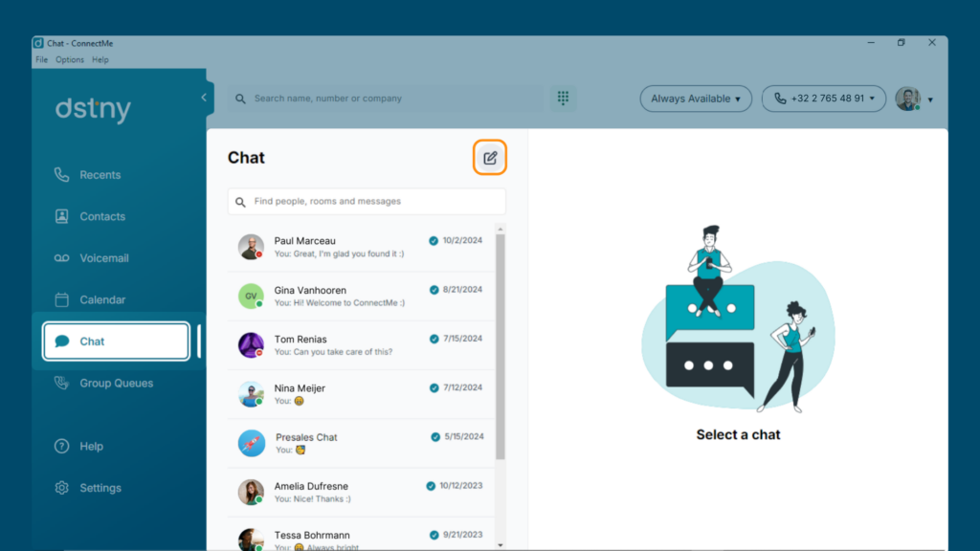
Task: Expand the profile menu arrow
Action: [x=930, y=99]
